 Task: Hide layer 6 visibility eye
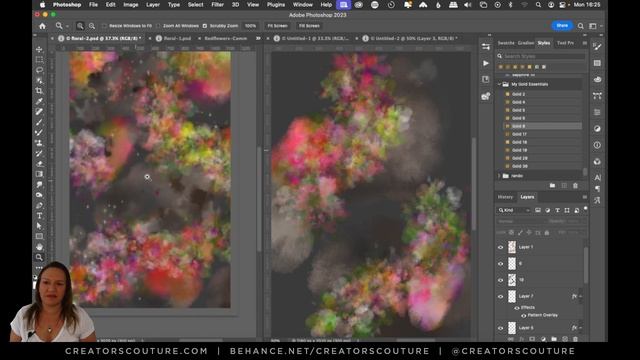(500, 264)
